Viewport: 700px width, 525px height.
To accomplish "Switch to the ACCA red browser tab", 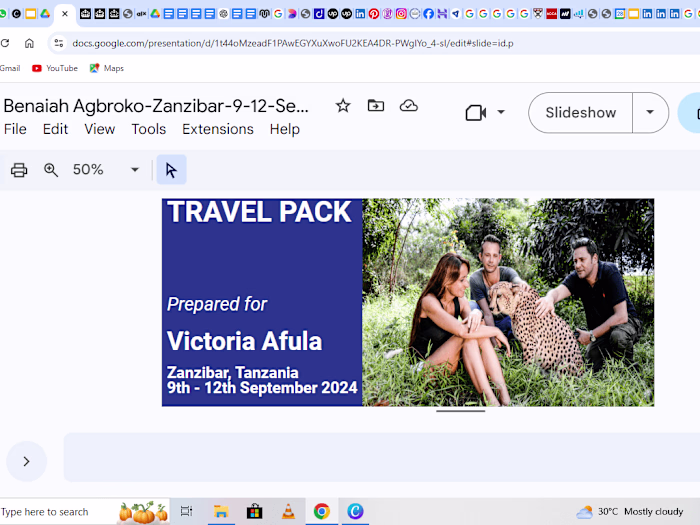I will coord(551,14).
